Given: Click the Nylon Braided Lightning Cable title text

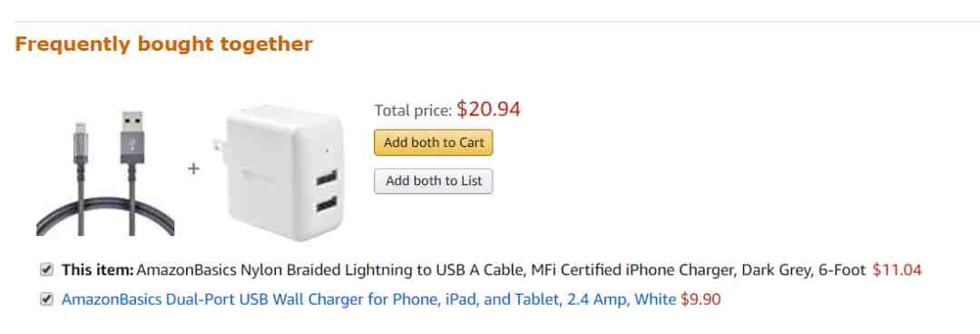Looking at the screenshot, I should pyautogui.click(x=501, y=270).
